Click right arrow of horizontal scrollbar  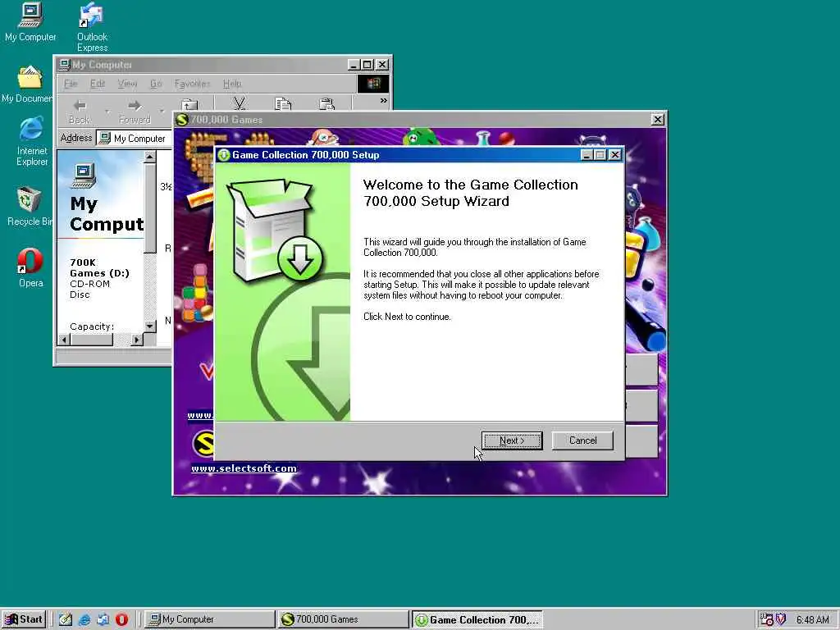point(137,340)
